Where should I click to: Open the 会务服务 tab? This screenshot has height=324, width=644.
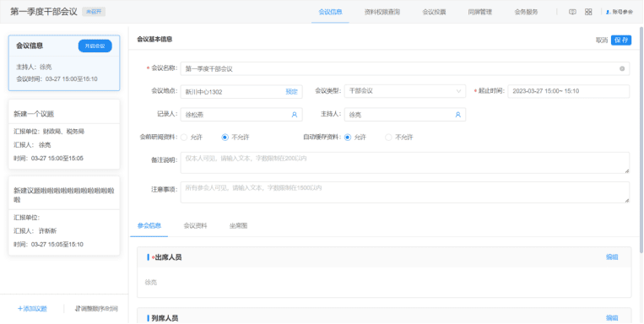pos(526,12)
